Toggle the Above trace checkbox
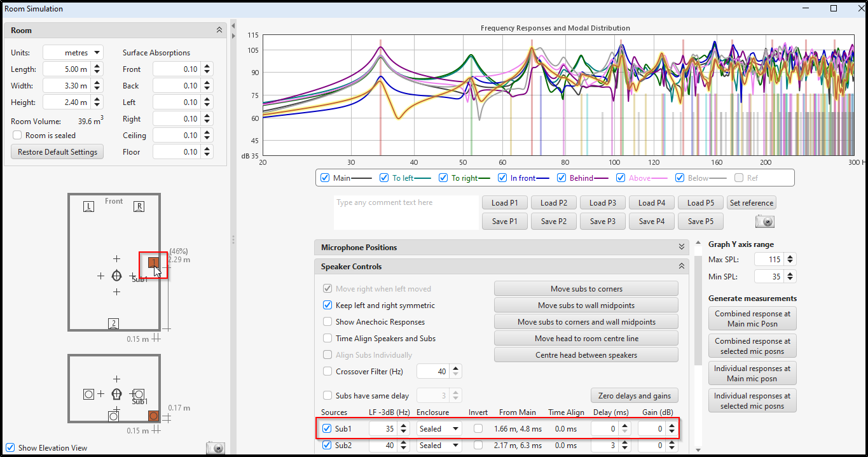This screenshot has height=457, width=868. click(x=621, y=178)
